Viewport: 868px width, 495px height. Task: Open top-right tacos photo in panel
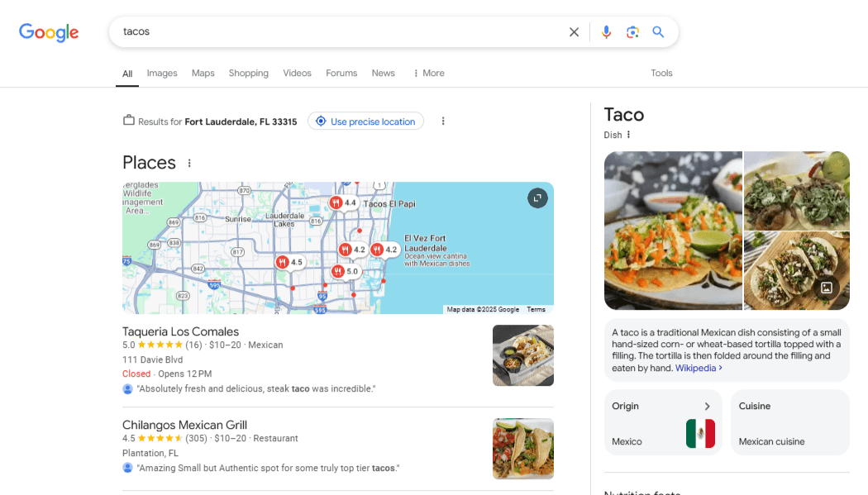[797, 191]
